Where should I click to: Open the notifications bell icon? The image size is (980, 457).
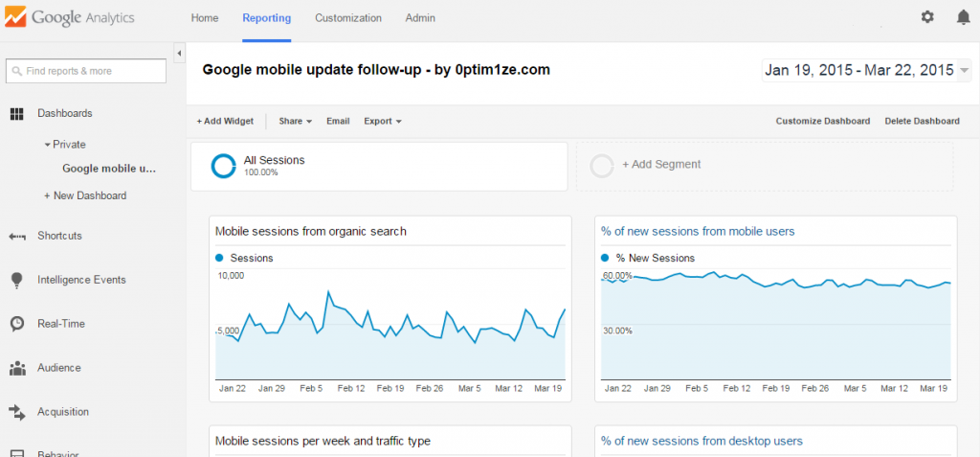(x=963, y=17)
